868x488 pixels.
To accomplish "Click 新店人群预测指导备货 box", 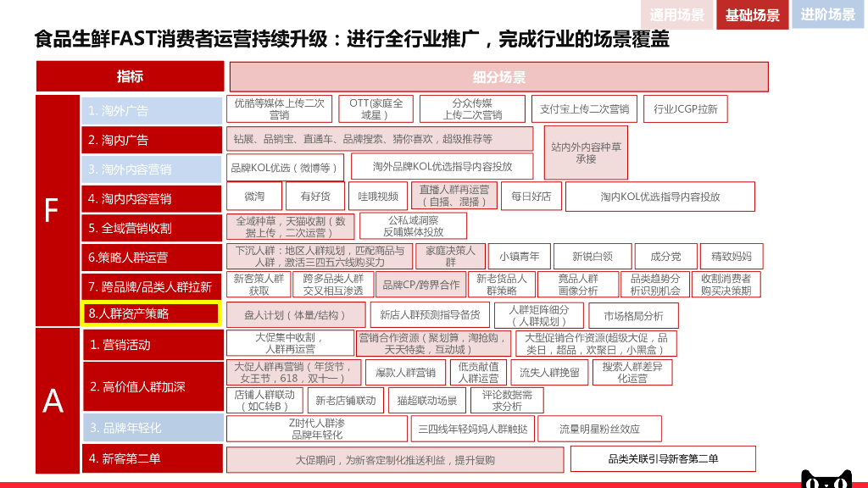I will click(x=430, y=315).
